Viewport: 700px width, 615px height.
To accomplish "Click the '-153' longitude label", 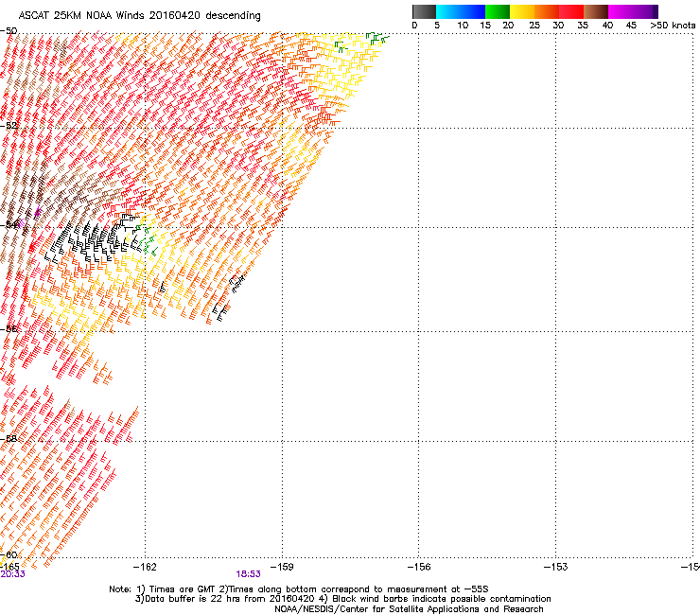I will click(556, 567).
